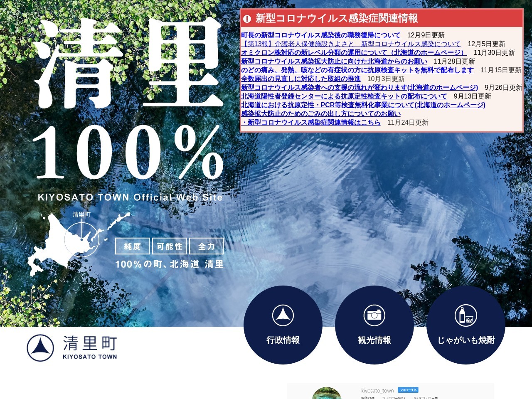532x399 pixels.
Task: Click the 11月28日更新 date text
Action: pos(454,62)
